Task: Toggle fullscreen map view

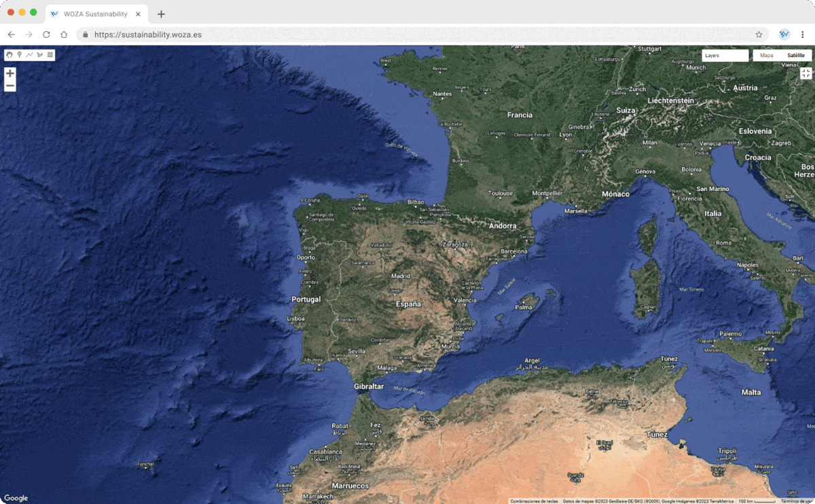Action: tap(805, 73)
